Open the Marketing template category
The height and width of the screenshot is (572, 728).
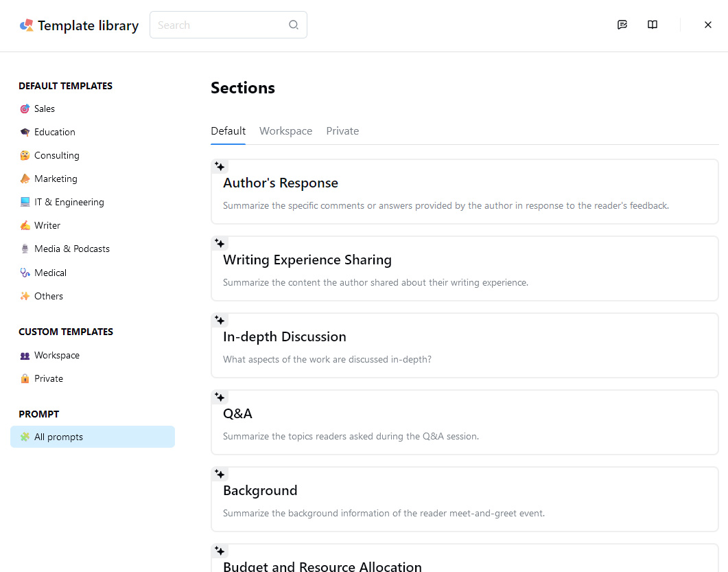(x=93, y=179)
